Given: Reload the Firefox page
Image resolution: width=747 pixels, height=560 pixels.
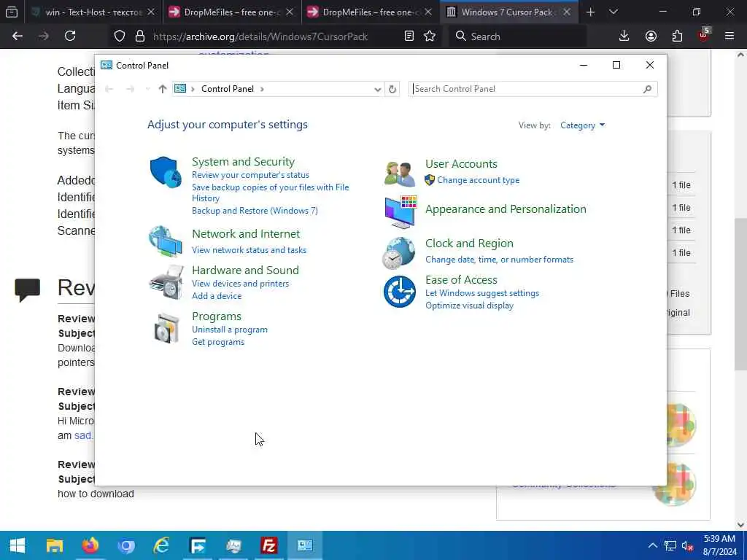Looking at the screenshot, I should 70,36.
